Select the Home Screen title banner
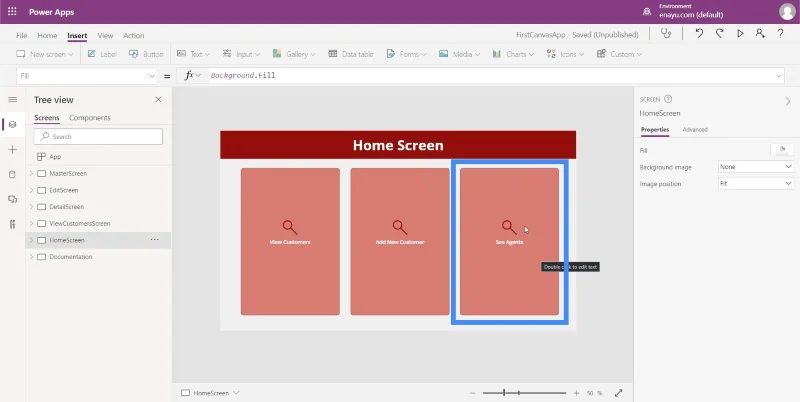This screenshot has height=402, width=800. [x=398, y=145]
